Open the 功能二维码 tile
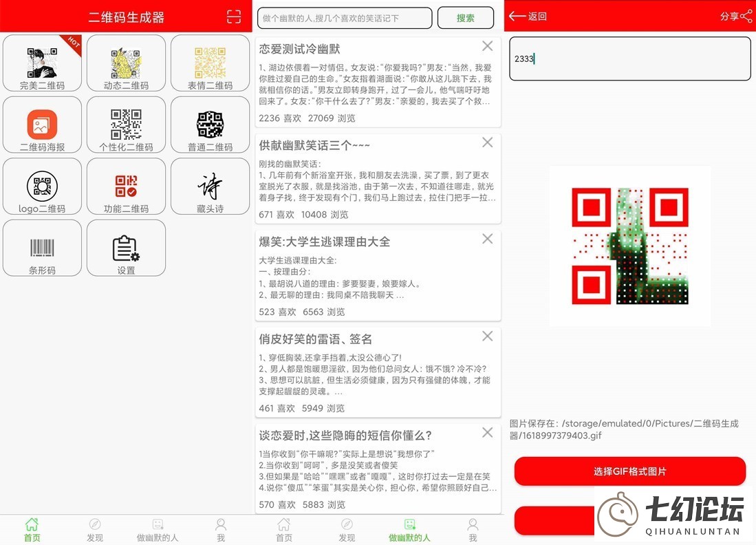Image resolution: width=756 pixels, height=545 pixels. (127, 186)
